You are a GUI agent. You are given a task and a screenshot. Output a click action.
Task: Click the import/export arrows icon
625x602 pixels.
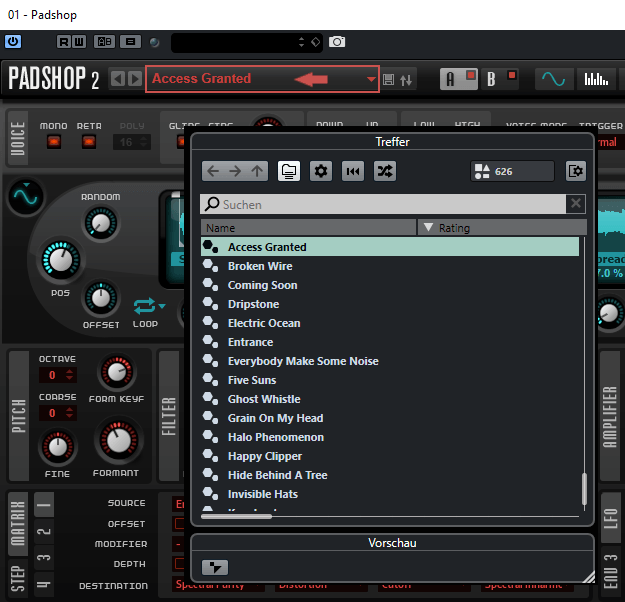click(406, 80)
